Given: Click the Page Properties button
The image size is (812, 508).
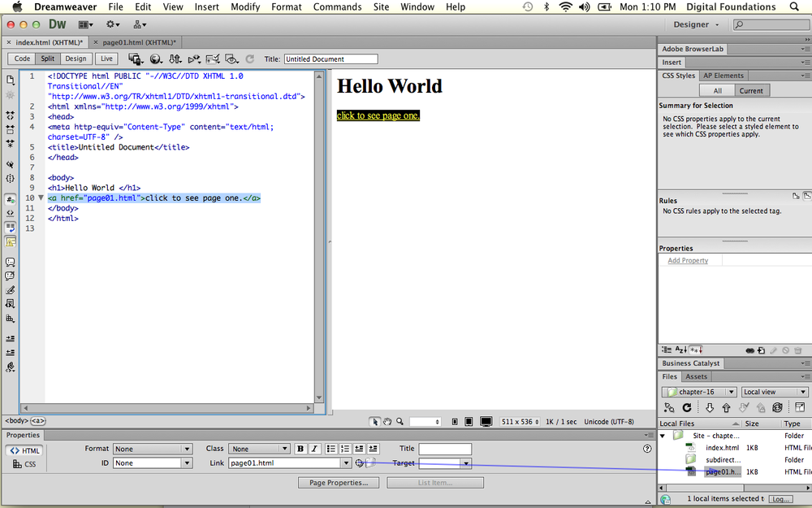Looking at the screenshot, I should 339,482.
